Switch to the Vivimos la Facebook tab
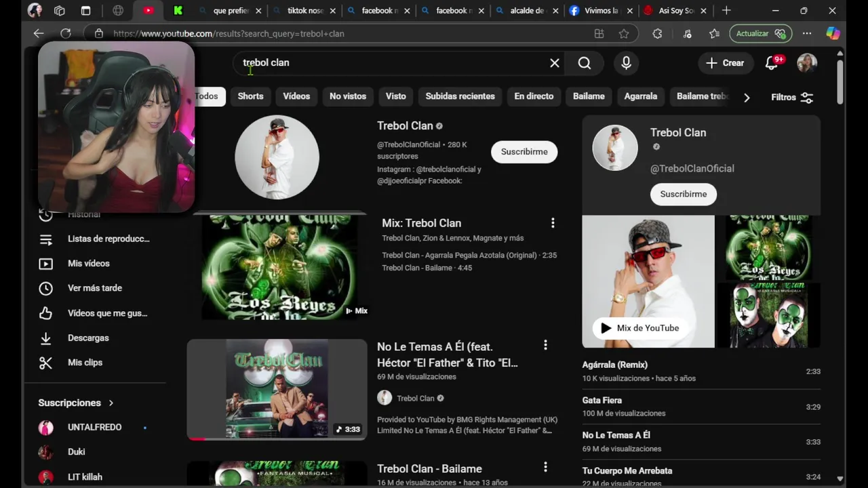 pyautogui.click(x=600, y=11)
